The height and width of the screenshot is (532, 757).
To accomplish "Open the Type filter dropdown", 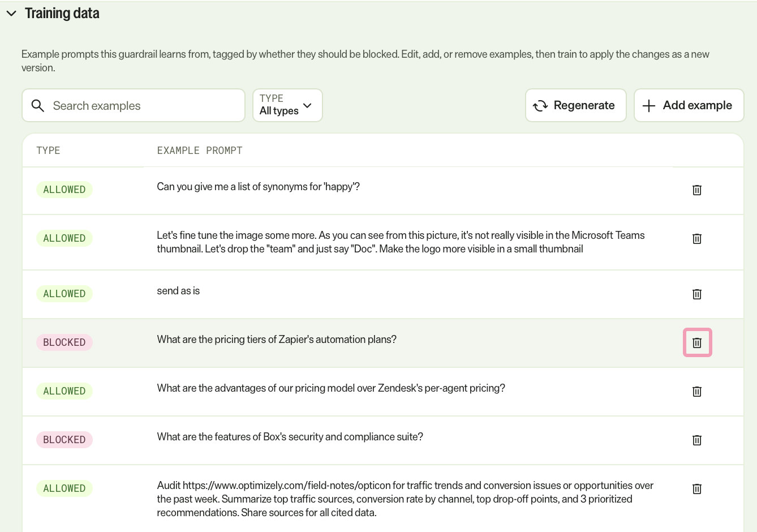I will [287, 105].
